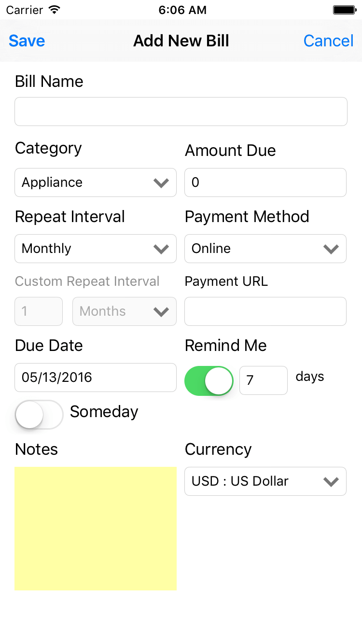The width and height of the screenshot is (362, 644).
Task: Open the Repeat Interval Monthly dropdown
Action: click(x=87, y=249)
